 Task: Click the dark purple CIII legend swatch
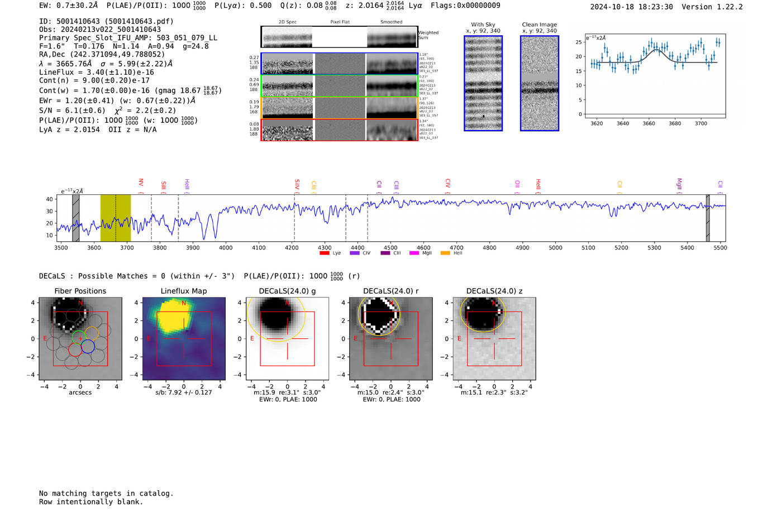[x=385, y=253]
